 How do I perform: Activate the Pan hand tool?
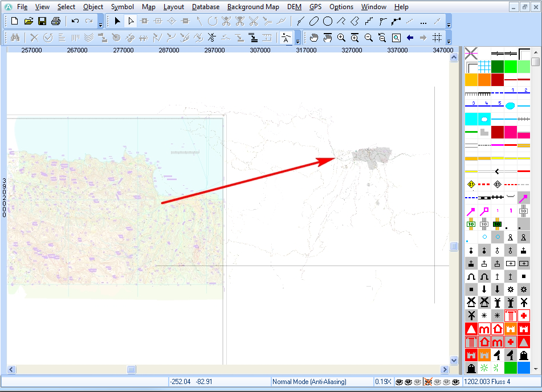click(314, 38)
